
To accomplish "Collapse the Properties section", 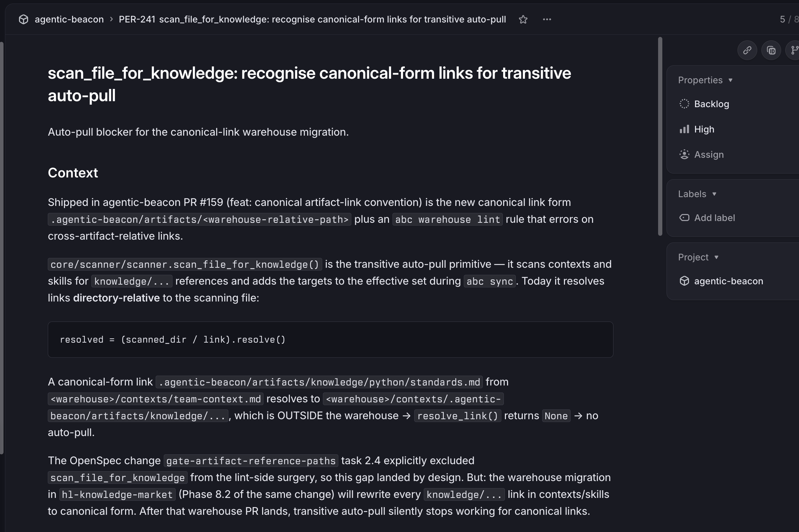I will tap(705, 80).
